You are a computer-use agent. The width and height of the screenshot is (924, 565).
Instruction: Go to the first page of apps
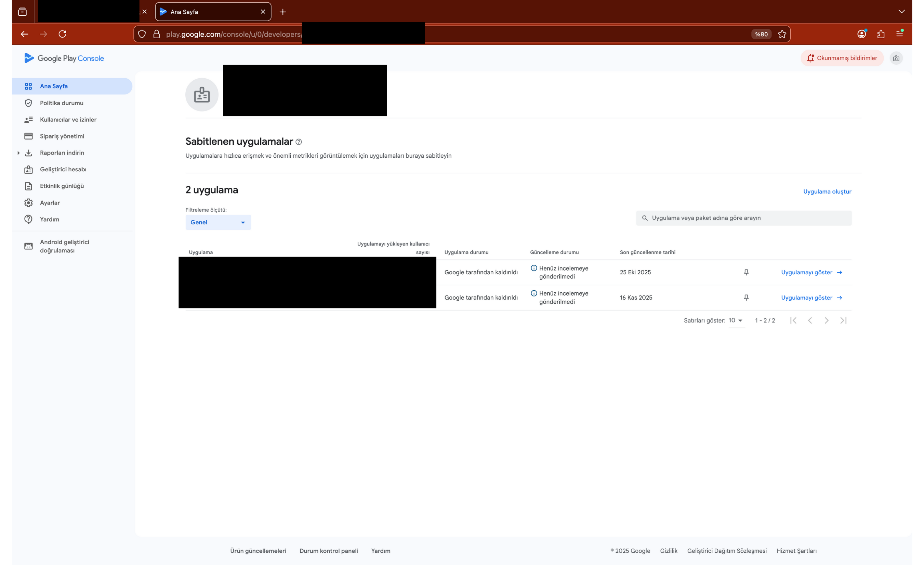[x=793, y=320]
